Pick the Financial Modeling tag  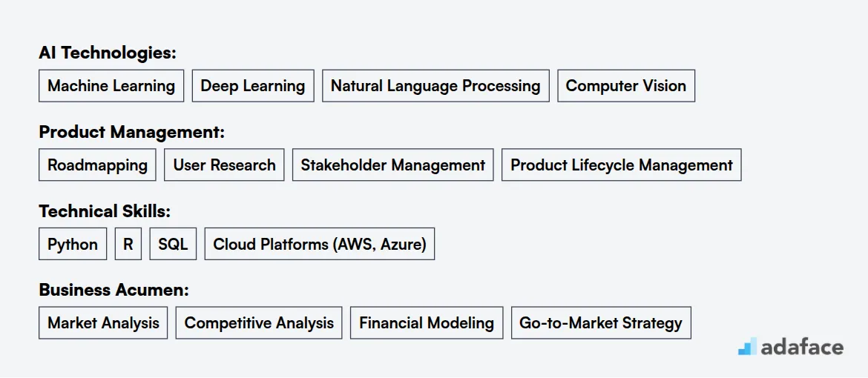pos(426,323)
